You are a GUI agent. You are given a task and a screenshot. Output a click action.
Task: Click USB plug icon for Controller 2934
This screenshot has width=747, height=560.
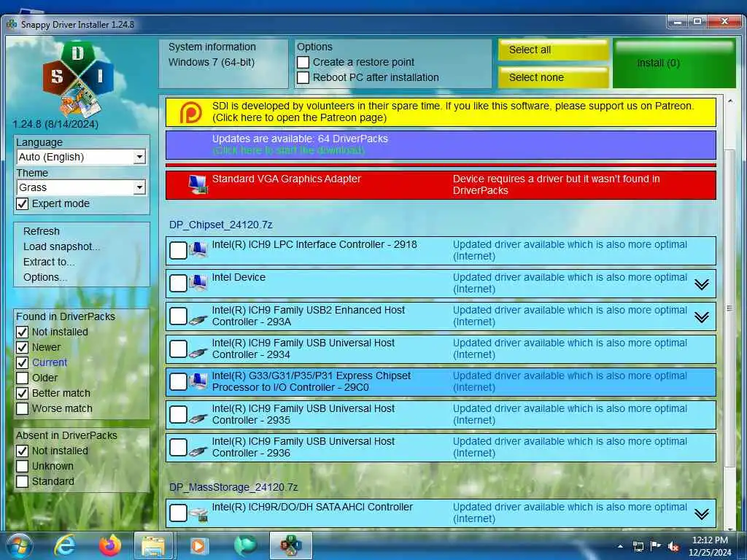198,353
